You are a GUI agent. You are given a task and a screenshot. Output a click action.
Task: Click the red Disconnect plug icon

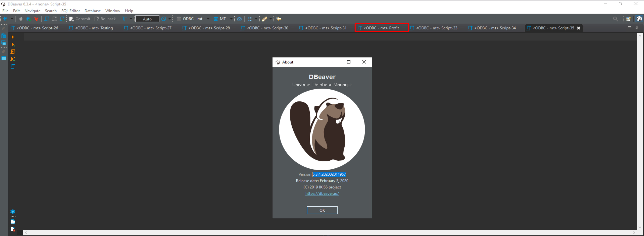tap(36, 19)
